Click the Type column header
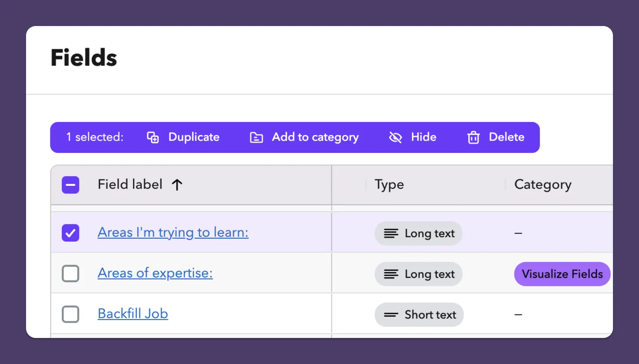This screenshot has width=639, height=364. click(389, 185)
